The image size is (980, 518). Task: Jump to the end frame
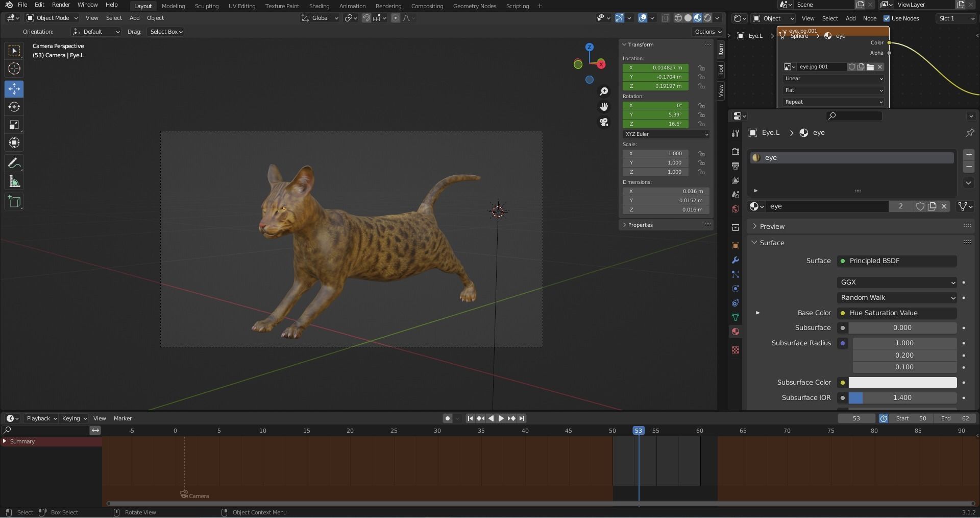click(522, 418)
